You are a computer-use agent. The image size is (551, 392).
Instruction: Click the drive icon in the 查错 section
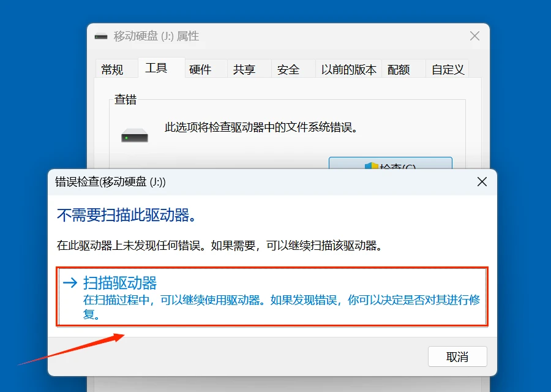click(x=133, y=134)
